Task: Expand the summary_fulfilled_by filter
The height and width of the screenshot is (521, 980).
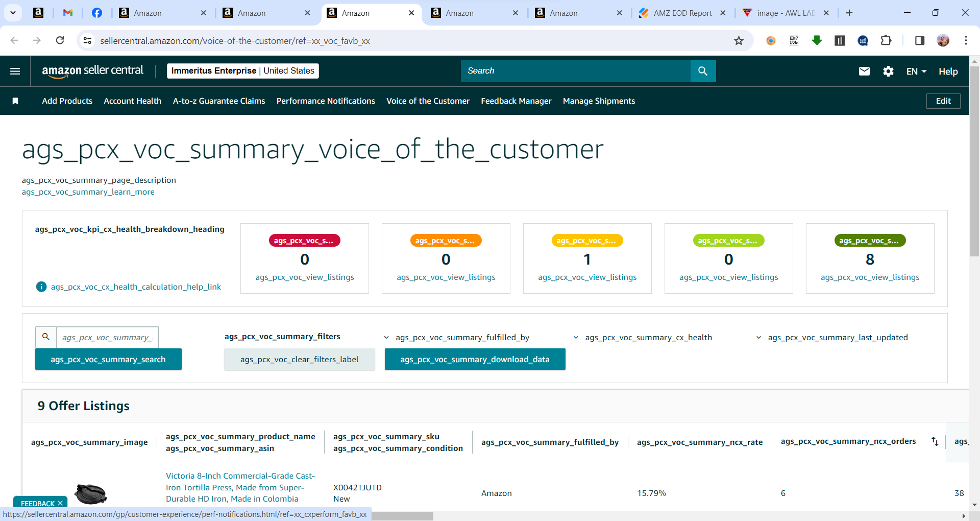Action: (x=456, y=338)
